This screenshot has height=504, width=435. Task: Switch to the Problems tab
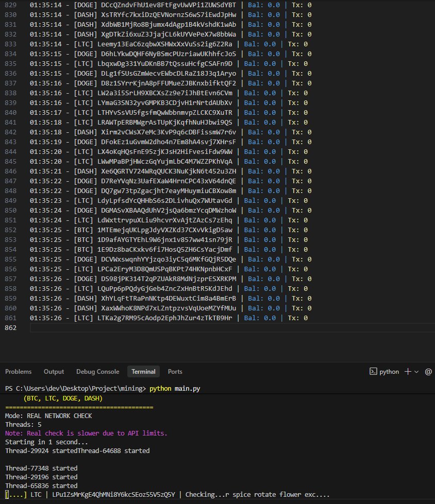coord(19,372)
